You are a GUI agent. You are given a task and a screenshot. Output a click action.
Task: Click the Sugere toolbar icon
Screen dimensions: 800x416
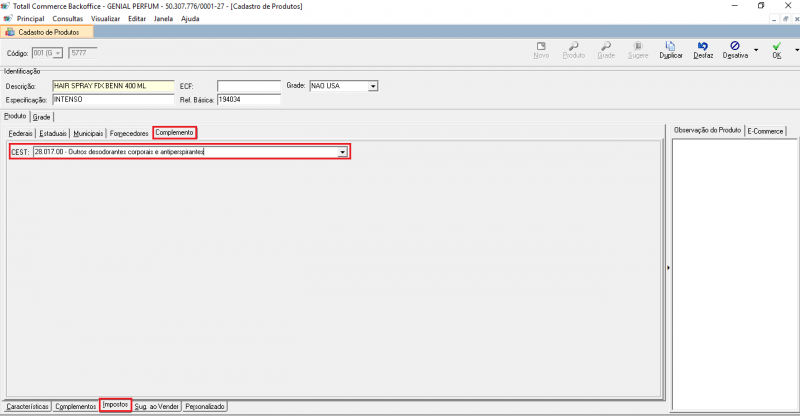(x=637, y=50)
